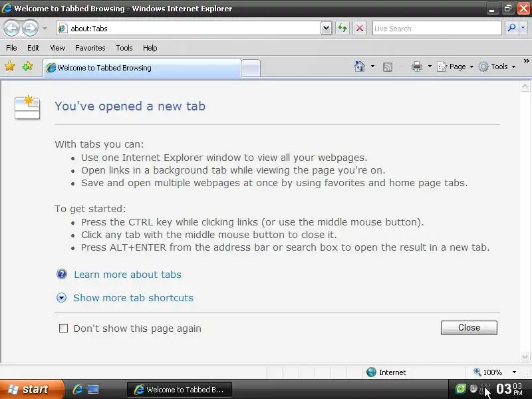Screen dimensions: 532x399
Task: Open the File menu
Action: coord(11,48)
